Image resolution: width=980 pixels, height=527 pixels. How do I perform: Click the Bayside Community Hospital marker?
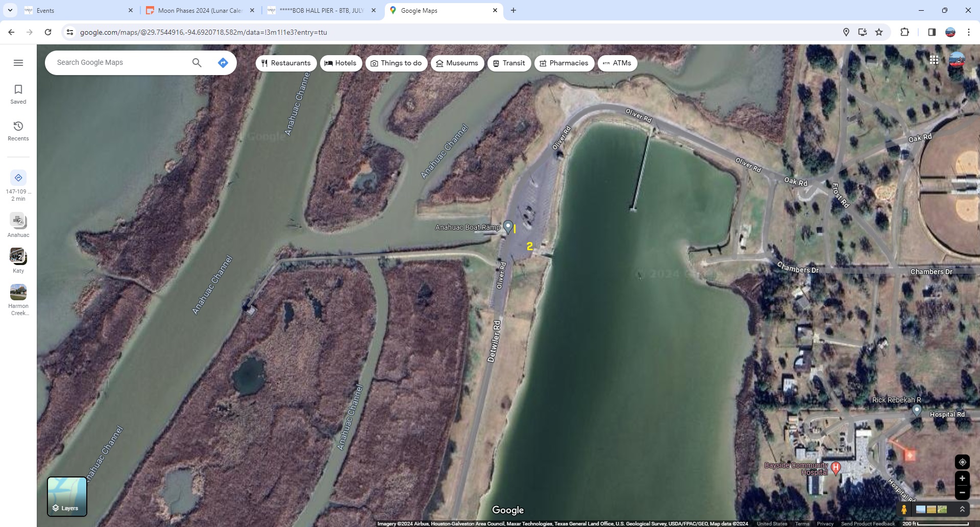[x=836, y=467]
